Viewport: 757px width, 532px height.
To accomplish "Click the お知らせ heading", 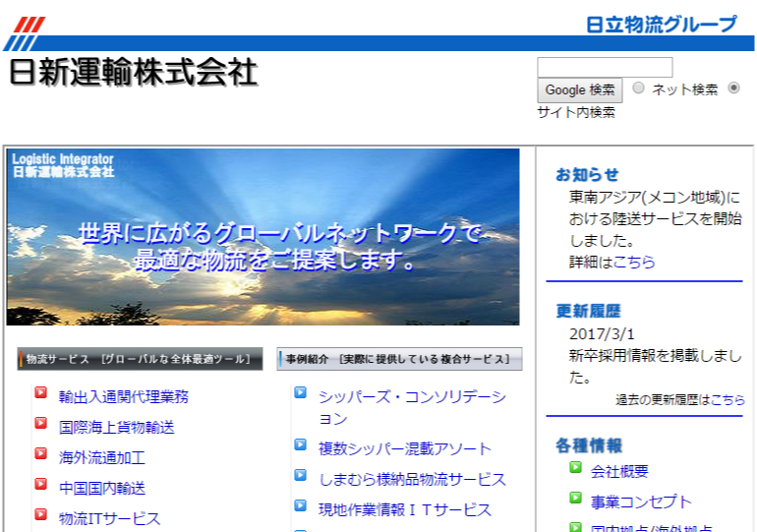I will point(587,175).
